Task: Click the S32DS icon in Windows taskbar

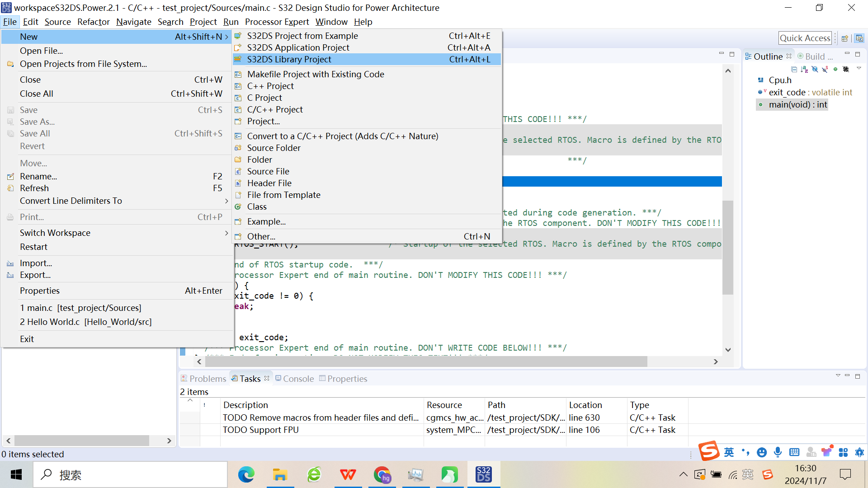Action: (x=483, y=474)
